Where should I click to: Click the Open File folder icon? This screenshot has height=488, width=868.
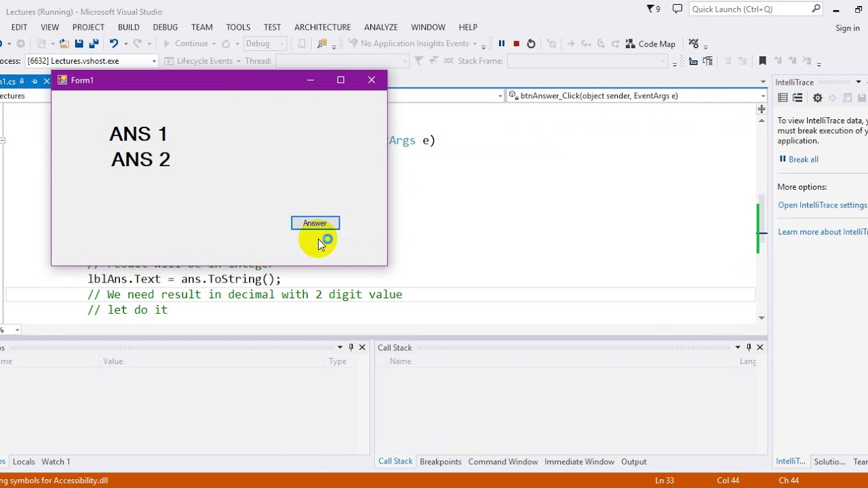(x=64, y=43)
